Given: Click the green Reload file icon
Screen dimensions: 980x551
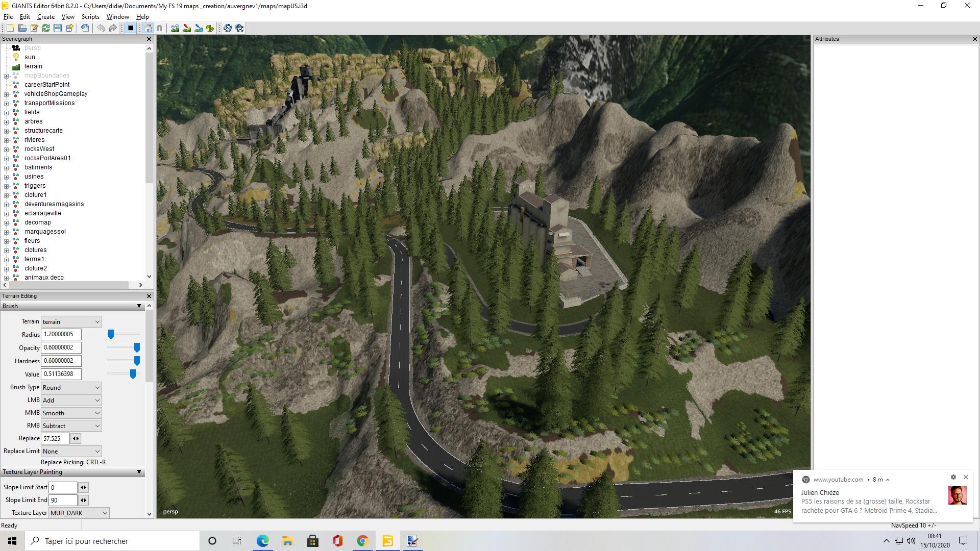Looking at the screenshot, I should [x=46, y=28].
